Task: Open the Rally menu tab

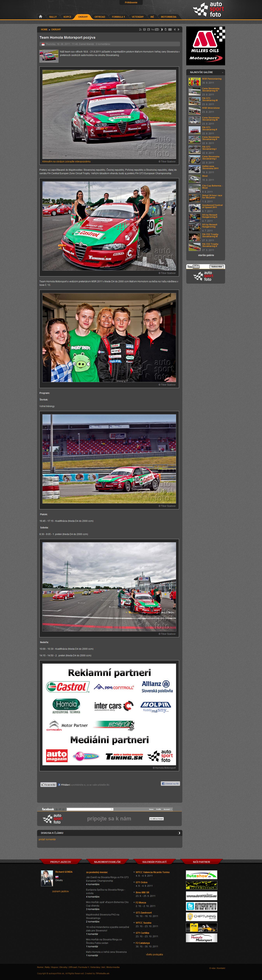Action: (x=53, y=17)
